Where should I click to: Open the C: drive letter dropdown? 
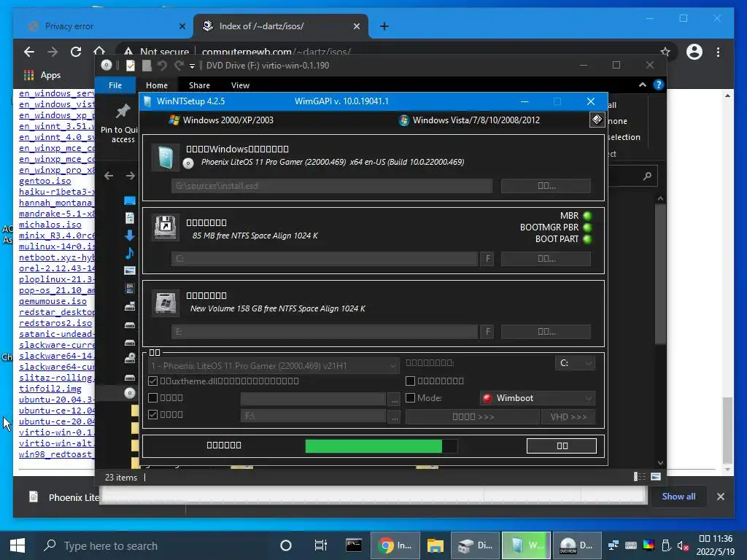pyautogui.click(x=575, y=363)
